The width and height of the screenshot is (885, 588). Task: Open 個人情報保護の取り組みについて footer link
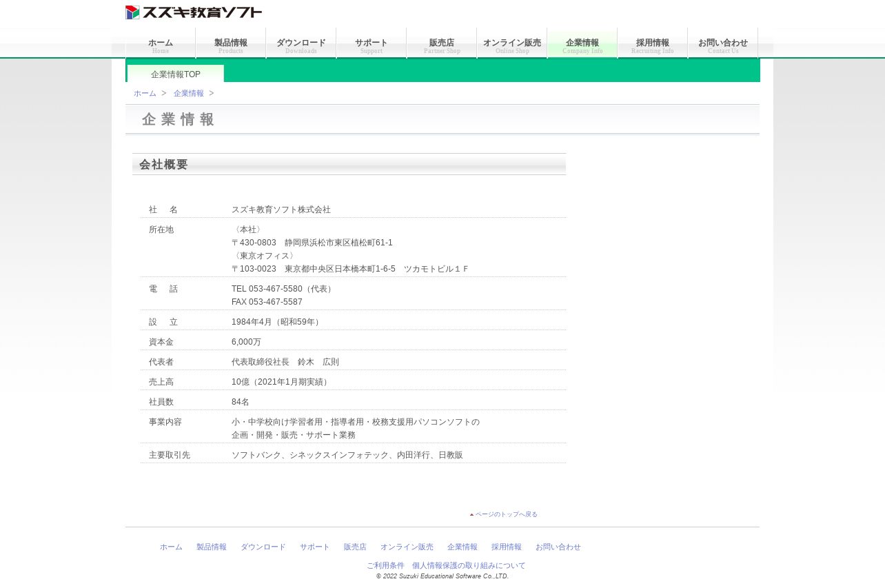(x=469, y=565)
